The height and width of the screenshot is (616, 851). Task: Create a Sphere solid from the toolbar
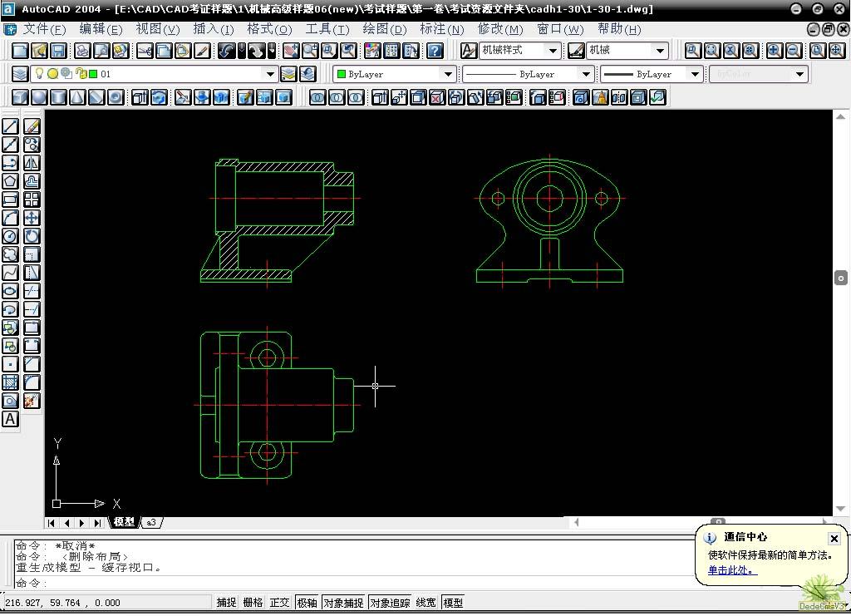tap(39, 97)
